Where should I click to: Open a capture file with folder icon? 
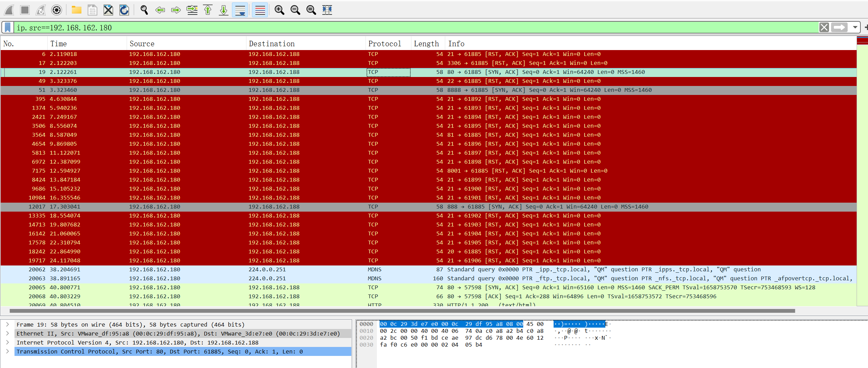click(77, 10)
